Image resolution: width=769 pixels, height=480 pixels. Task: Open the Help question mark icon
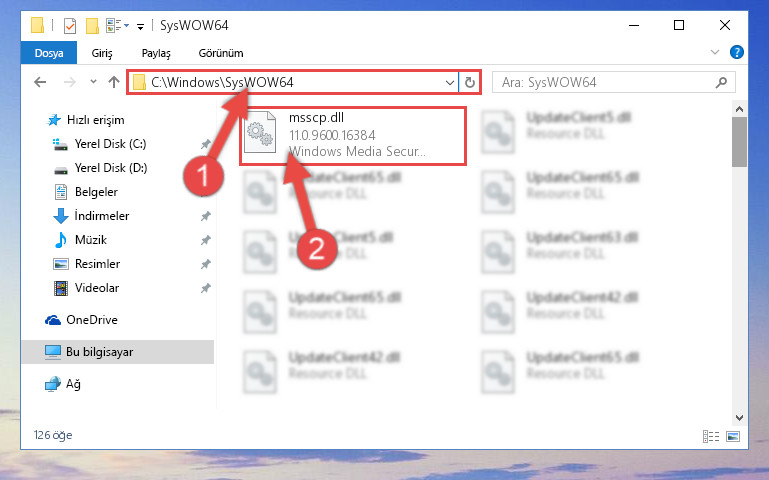click(x=737, y=52)
